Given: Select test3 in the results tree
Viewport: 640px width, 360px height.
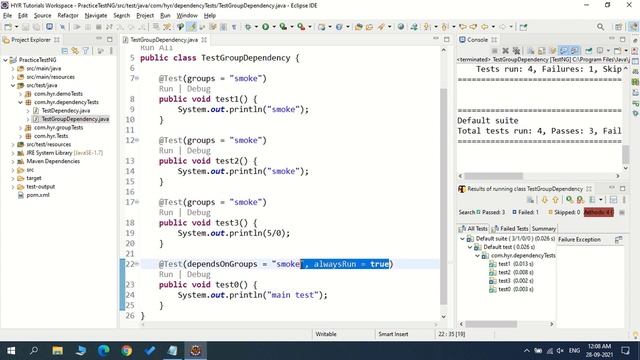Looking at the screenshot, I should click(511, 281).
